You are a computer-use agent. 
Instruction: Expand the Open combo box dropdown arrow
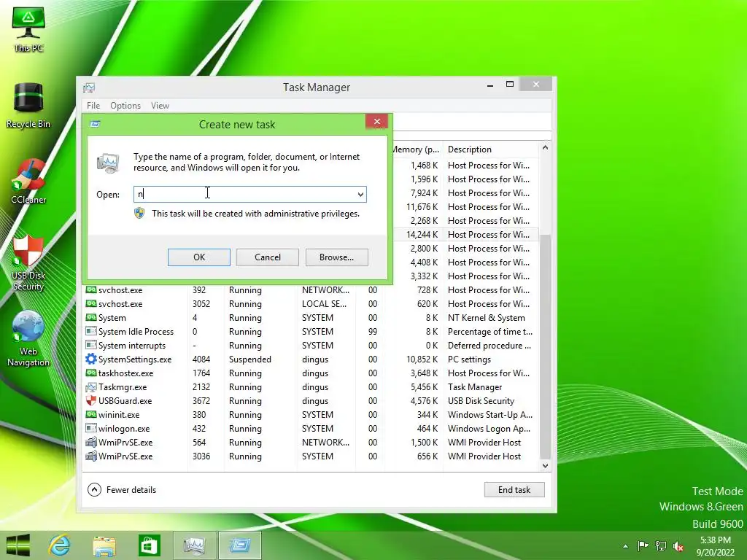pos(360,194)
